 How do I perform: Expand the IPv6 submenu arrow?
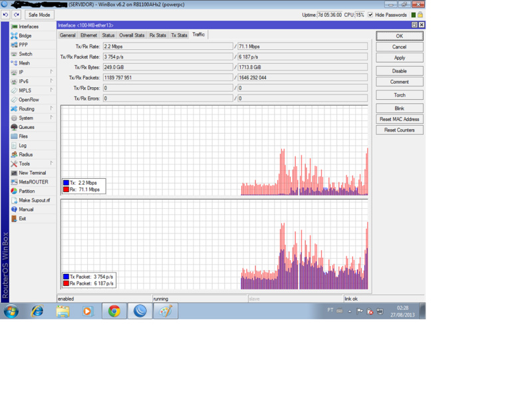52,80
